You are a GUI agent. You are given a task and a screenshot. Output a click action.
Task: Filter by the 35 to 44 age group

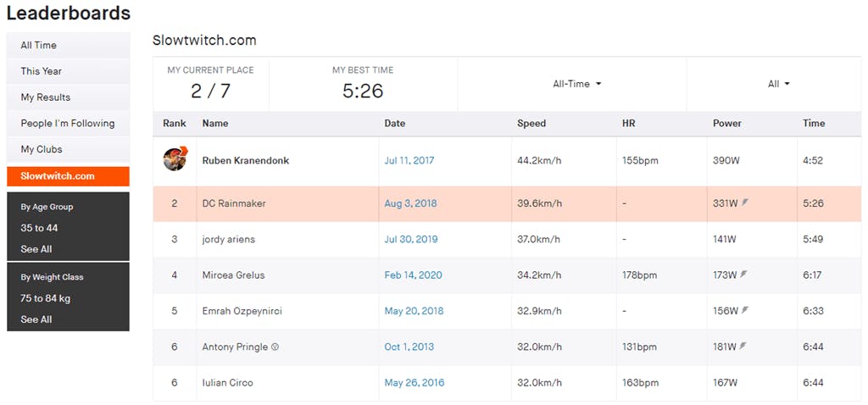pos(39,228)
